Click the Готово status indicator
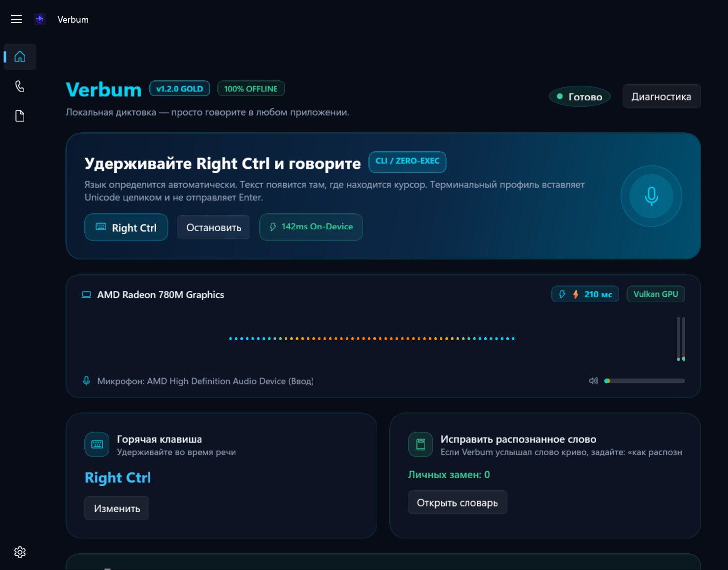Screen dimensions: 728x570 580,96
